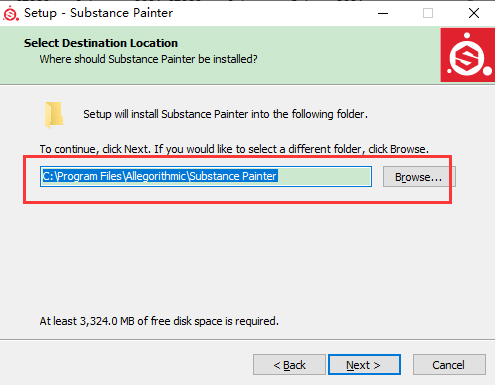Go to previous step with Back
This screenshot has height=385, width=495.
[x=289, y=365]
